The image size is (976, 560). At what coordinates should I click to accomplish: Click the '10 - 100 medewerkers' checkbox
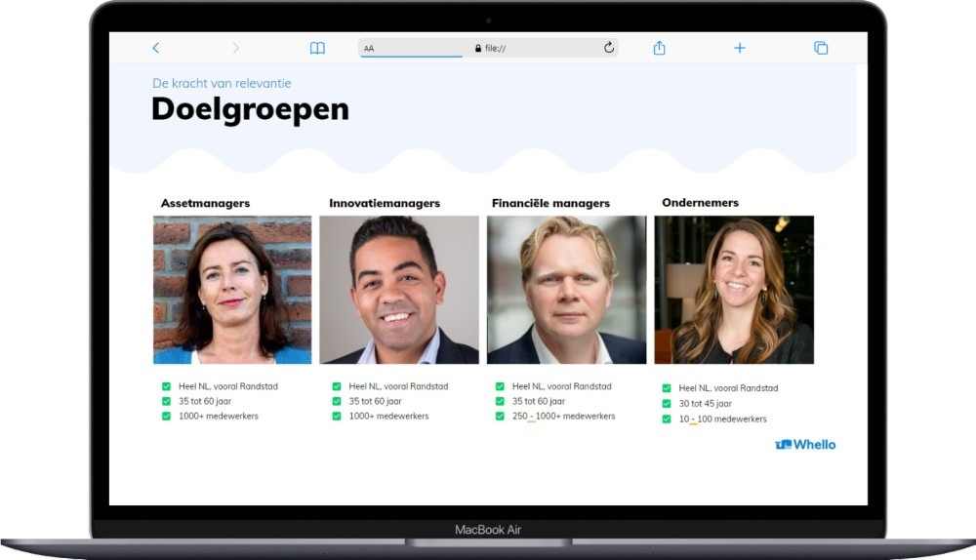(x=667, y=420)
